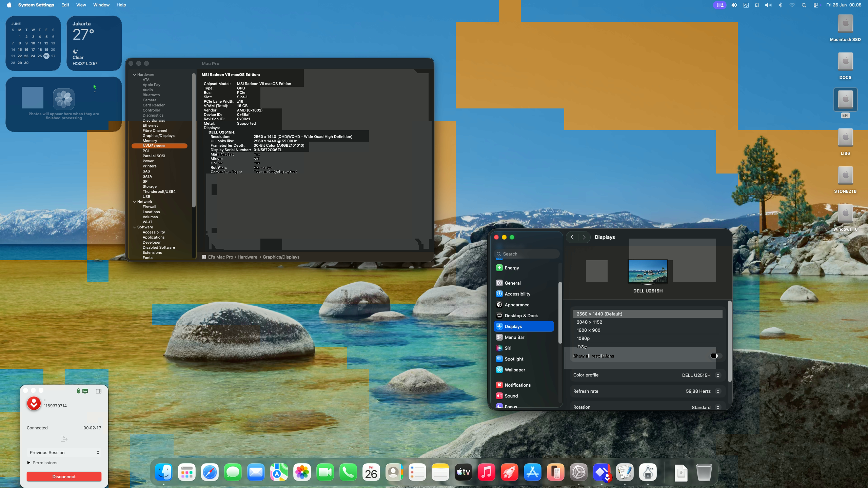Image resolution: width=868 pixels, height=488 pixels.
Task: Select 1600 × 900 resolution
Action: click(x=648, y=330)
